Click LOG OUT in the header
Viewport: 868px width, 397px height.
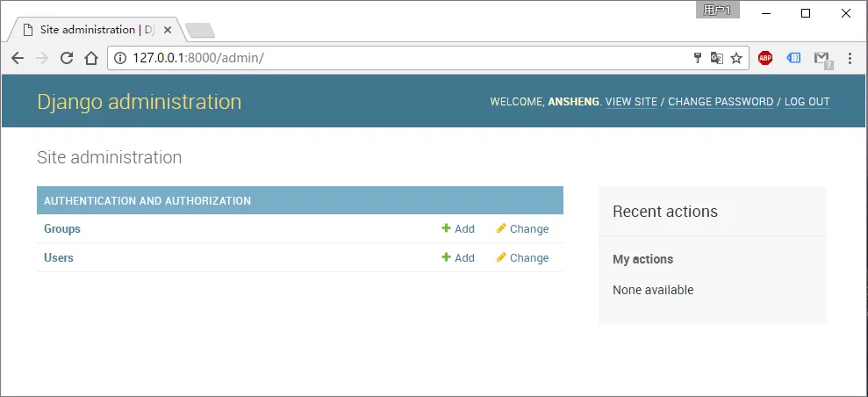point(807,102)
